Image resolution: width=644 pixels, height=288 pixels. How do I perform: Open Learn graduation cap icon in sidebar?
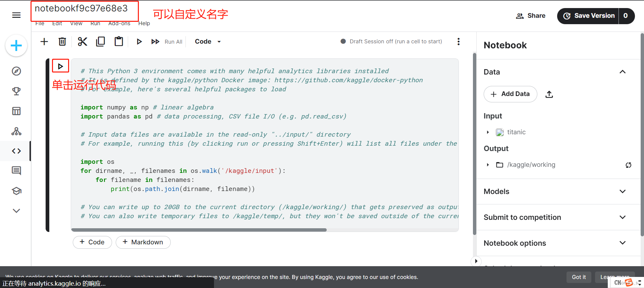pyautogui.click(x=16, y=191)
